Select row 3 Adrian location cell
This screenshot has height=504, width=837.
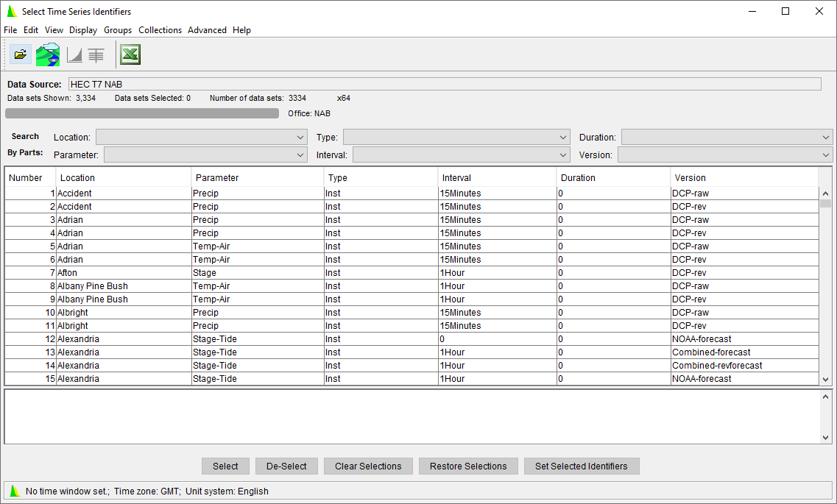[x=124, y=220]
